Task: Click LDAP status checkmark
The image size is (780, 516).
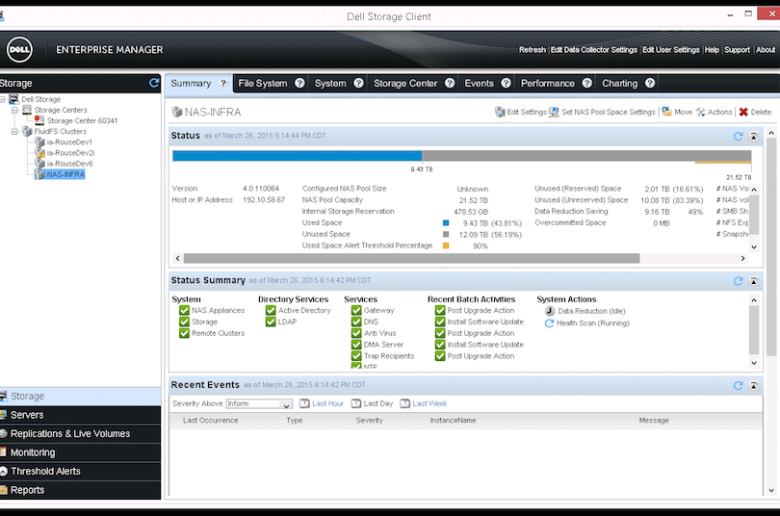Action: point(271,322)
